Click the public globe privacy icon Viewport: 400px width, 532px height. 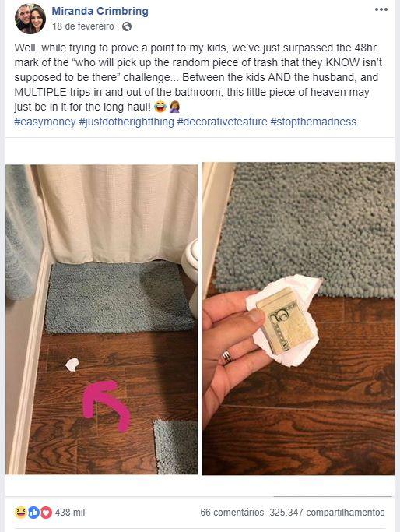pos(127,26)
